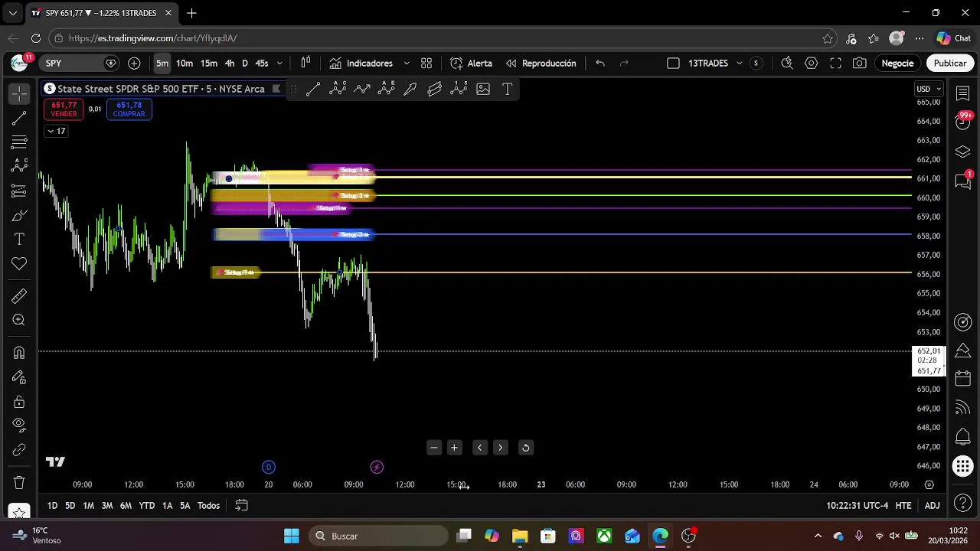
Task: Select the layout setup square icon
Action: [673, 64]
